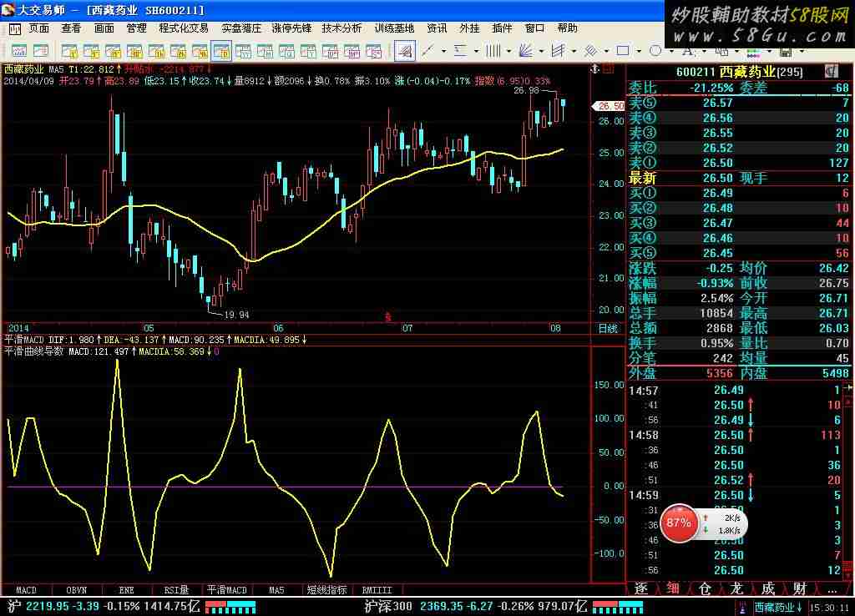The height and width of the screenshot is (616, 855).
Task: Switch to the 财 tab in quote panel
Action: (799, 588)
